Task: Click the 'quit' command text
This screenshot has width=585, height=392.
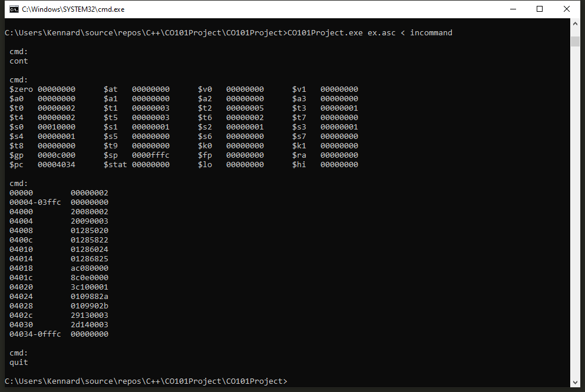Action: point(19,363)
